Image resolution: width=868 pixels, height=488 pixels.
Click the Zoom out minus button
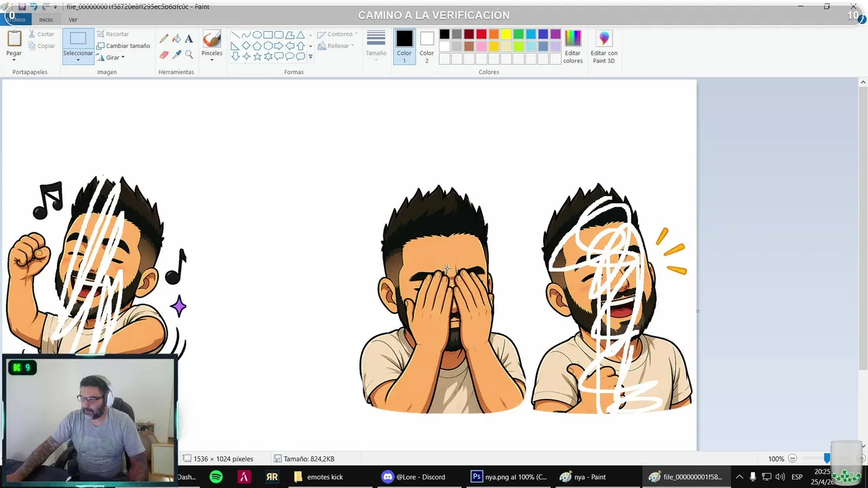[x=792, y=459]
